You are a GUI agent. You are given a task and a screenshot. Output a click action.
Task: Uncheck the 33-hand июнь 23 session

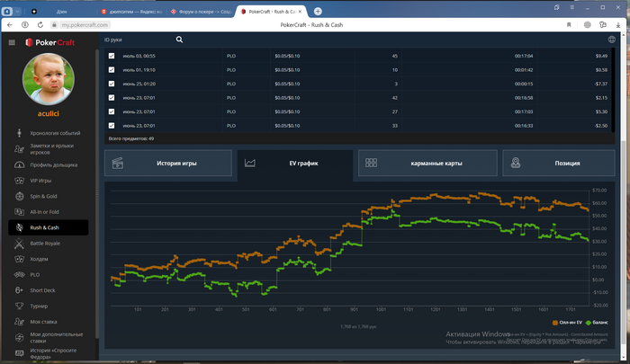112,126
